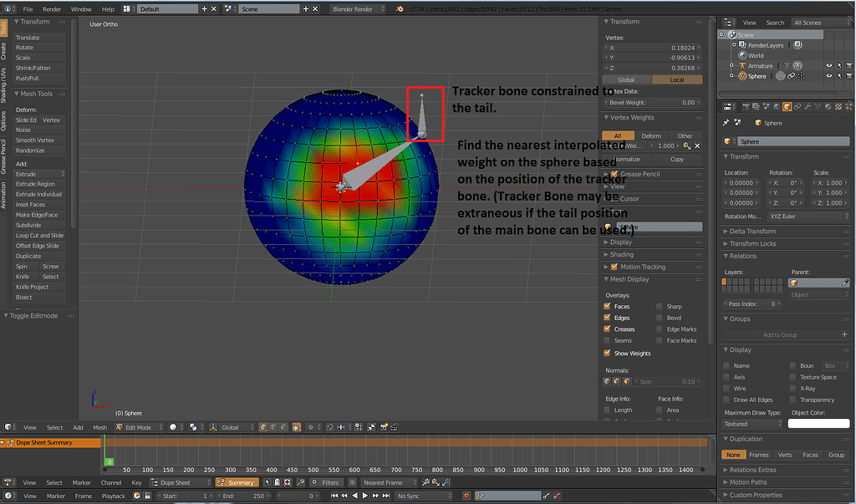Click edge select mode icon in 3D header

273,427
